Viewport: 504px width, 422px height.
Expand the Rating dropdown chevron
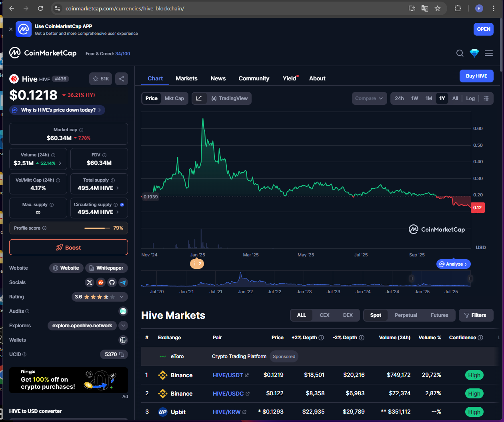click(122, 297)
